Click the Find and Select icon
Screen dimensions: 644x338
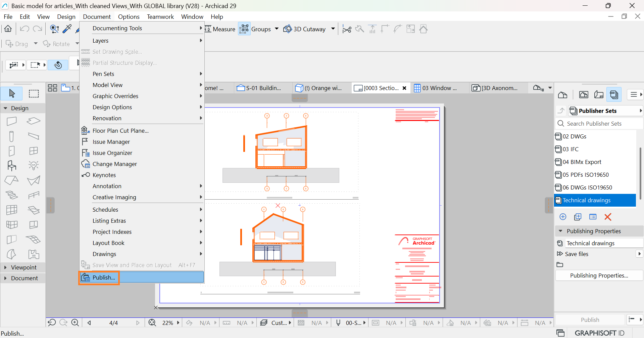tap(54, 29)
